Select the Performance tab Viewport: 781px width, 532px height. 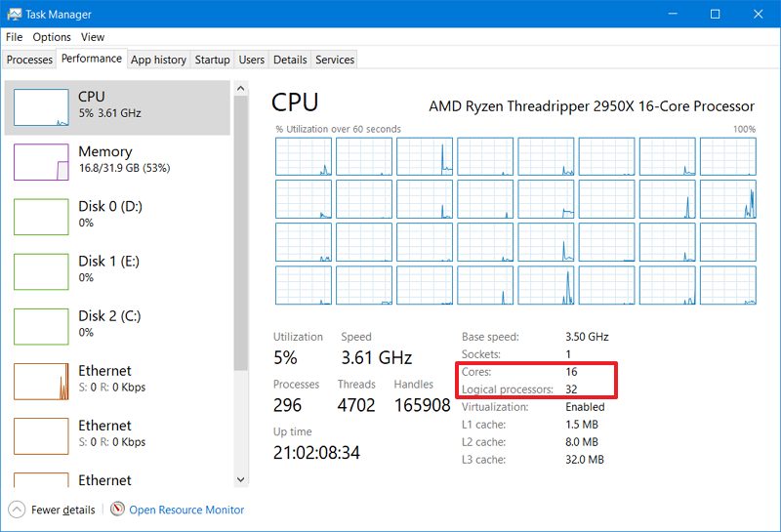92,59
